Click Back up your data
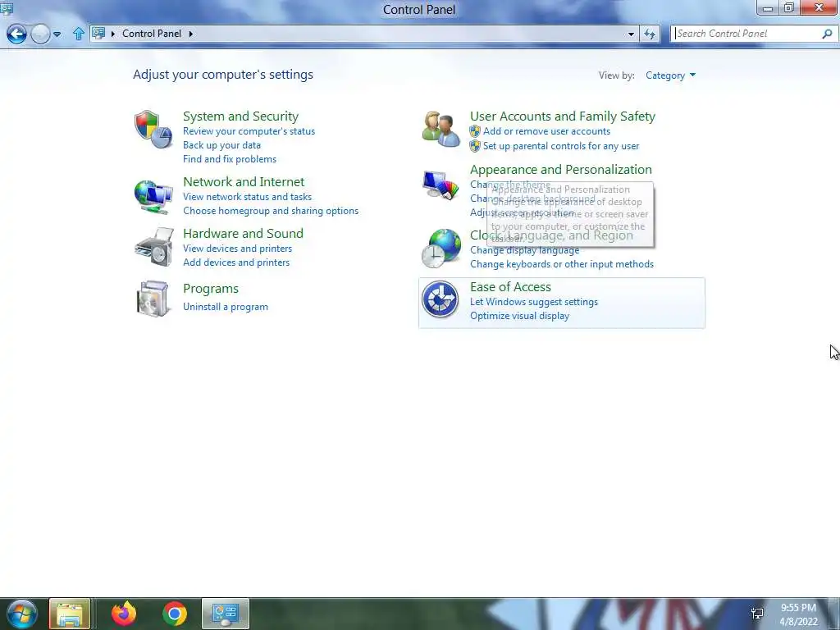Image resolution: width=840 pixels, height=630 pixels. pos(221,145)
